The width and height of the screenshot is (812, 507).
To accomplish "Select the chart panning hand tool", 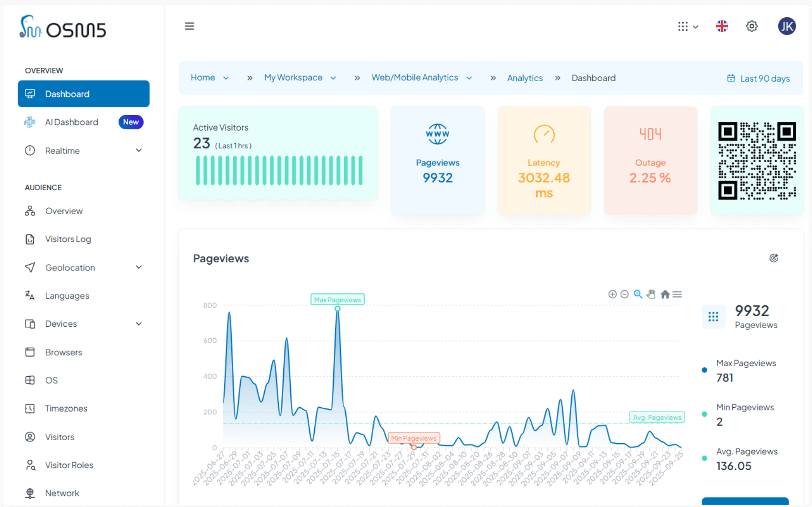I will coord(651,294).
